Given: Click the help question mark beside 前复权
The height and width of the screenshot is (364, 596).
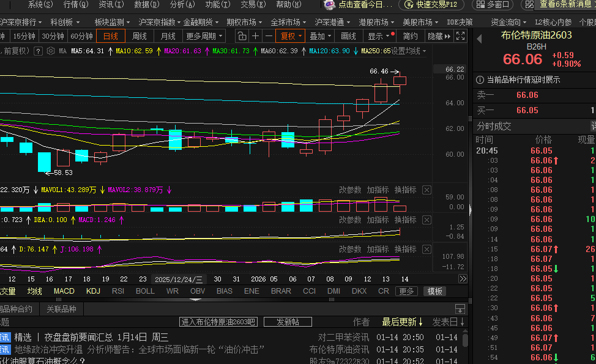Looking at the screenshot, I should 38,51.
